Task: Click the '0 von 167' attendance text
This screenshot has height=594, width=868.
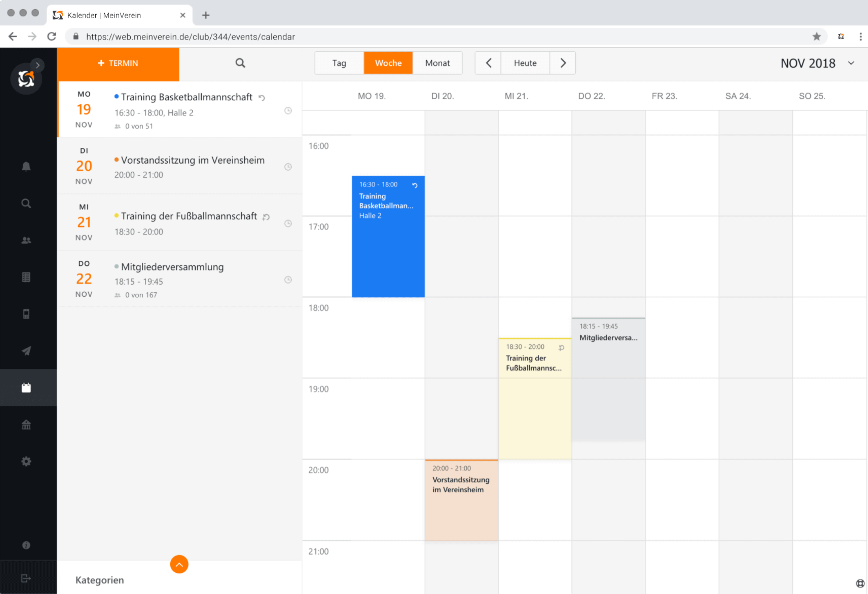Action: pyautogui.click(x=141, y=295)
